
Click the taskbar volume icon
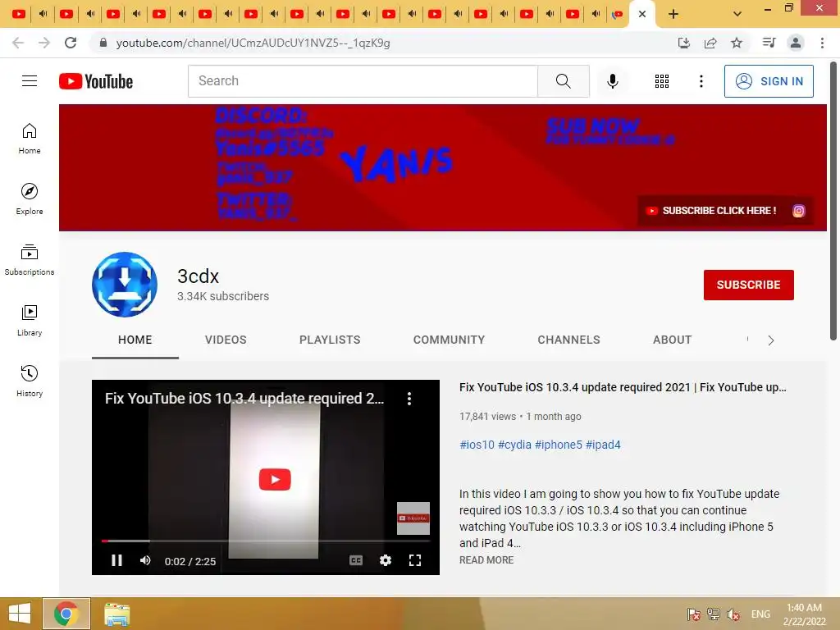click(x=733, y=614)
